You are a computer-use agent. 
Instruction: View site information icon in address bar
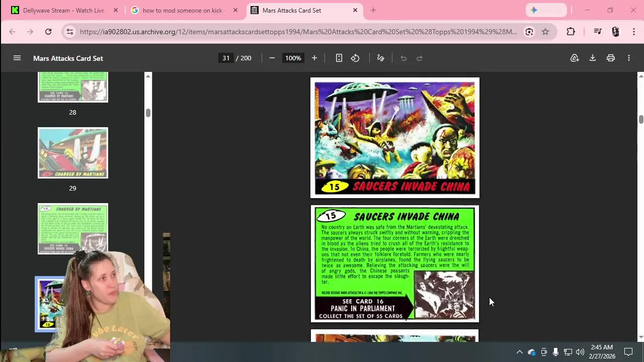point(70,32)
